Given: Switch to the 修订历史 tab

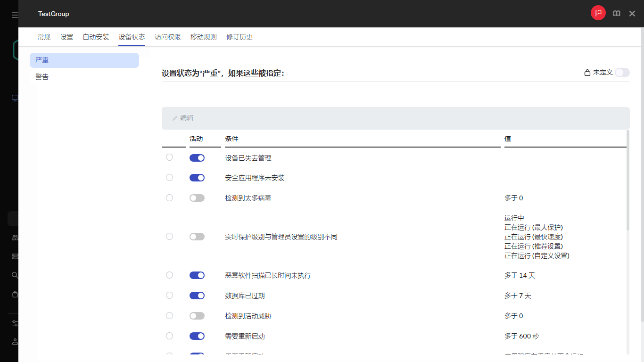Looking at the screenshot, I should pyautogui.click(x=239, y=37).
